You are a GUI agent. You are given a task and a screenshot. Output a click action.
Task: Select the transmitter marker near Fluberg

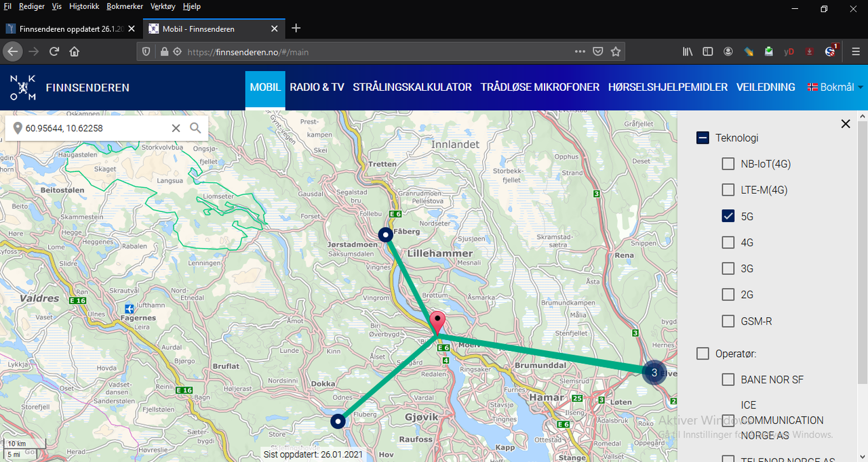(338, 421)
